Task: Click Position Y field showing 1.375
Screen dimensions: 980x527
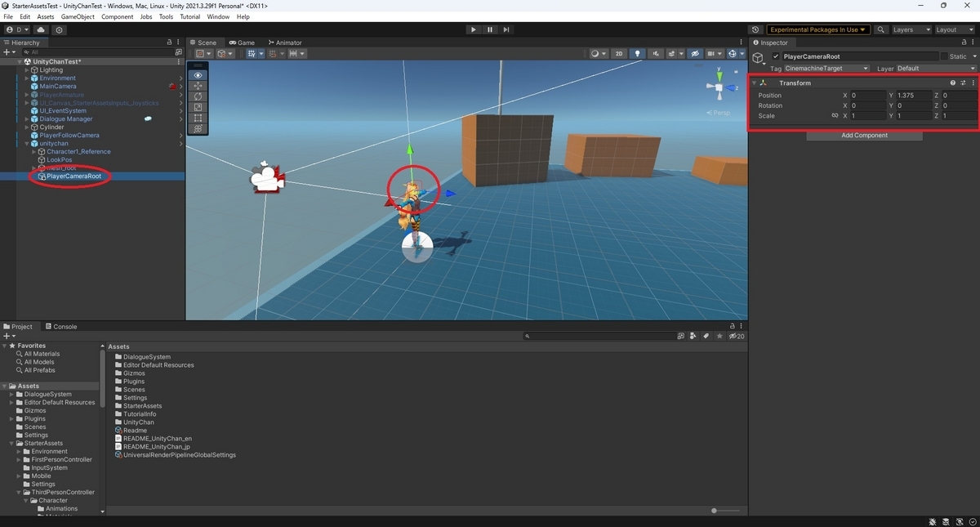Action: tap(913, 96)
